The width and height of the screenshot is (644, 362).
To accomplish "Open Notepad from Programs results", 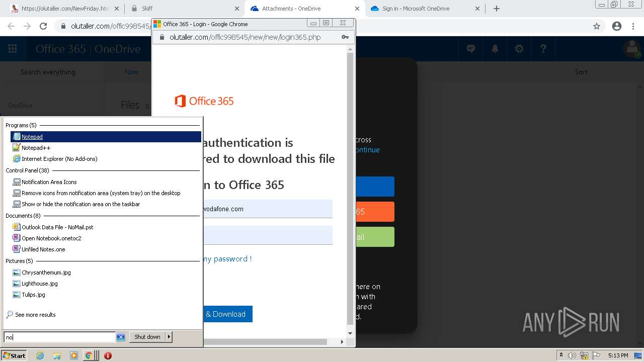I will click(x=106, y=137).
